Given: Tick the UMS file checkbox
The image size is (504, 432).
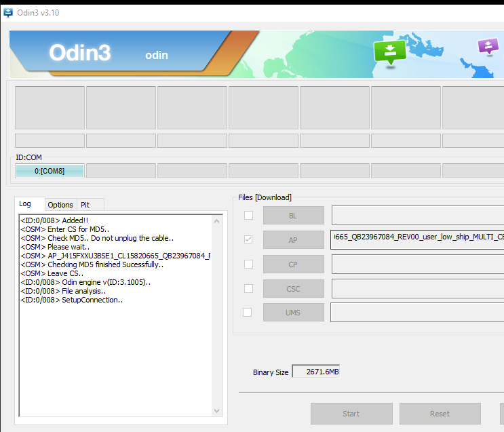Looking at the screenshot, I should (x=247, y=312).
